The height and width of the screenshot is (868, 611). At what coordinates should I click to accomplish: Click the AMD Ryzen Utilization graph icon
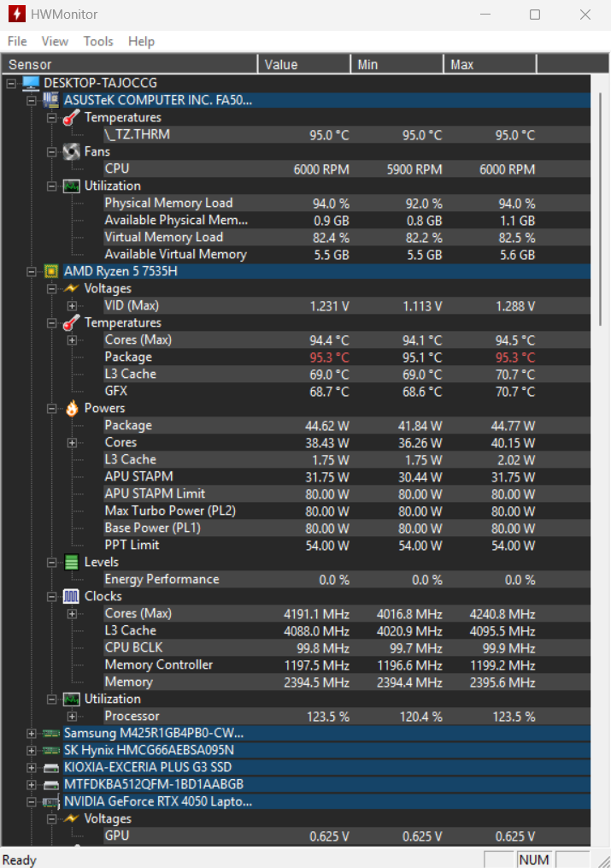pyautogui.click(x=71, y=700)
